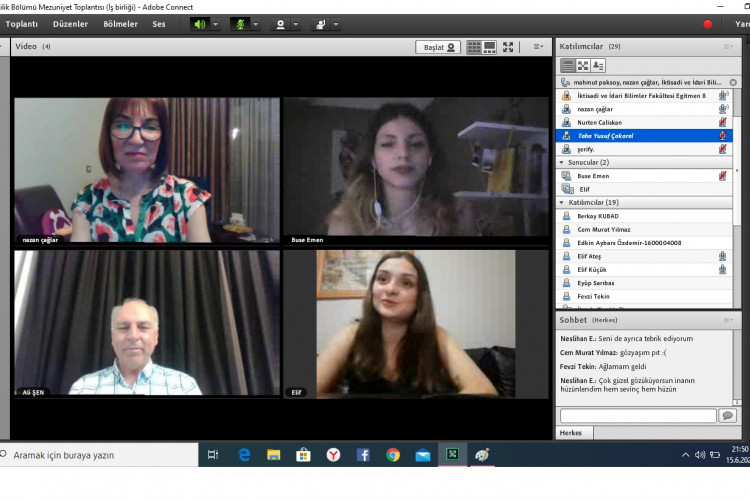Viewport: 750px width, 501px height.
Task: Click the Başlat webcam button
Action: (438, 47)
